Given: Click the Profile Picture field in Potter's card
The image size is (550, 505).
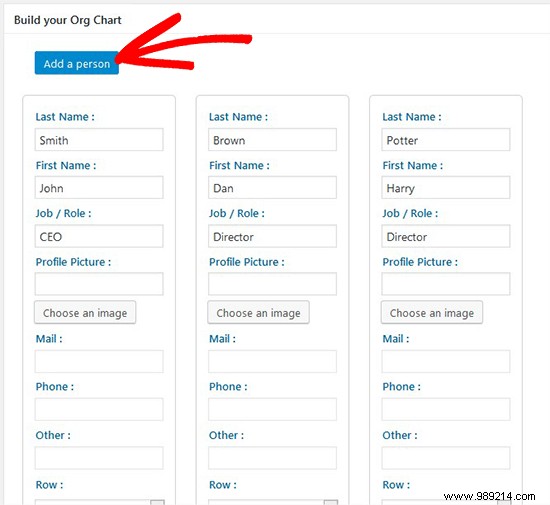Looking at the screenshot, I should 446,284.
